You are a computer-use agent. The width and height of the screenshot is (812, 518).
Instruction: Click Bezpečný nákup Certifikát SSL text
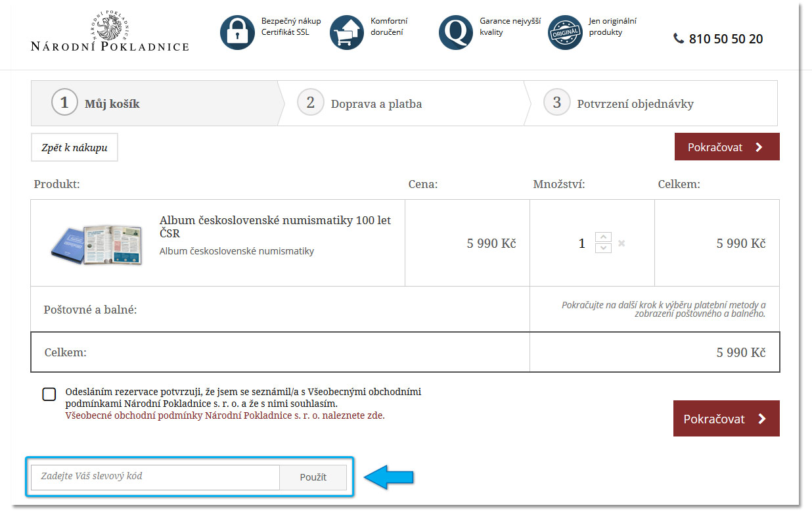click(x=291, y=26)
